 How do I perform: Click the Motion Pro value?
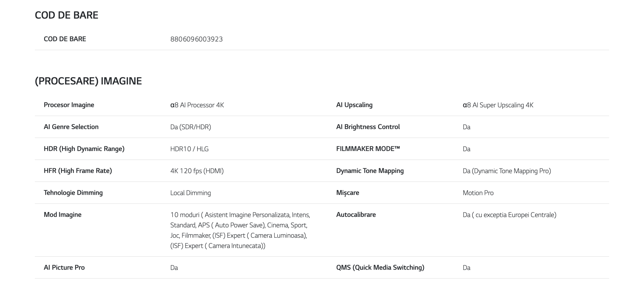click(x=478, y=193)
